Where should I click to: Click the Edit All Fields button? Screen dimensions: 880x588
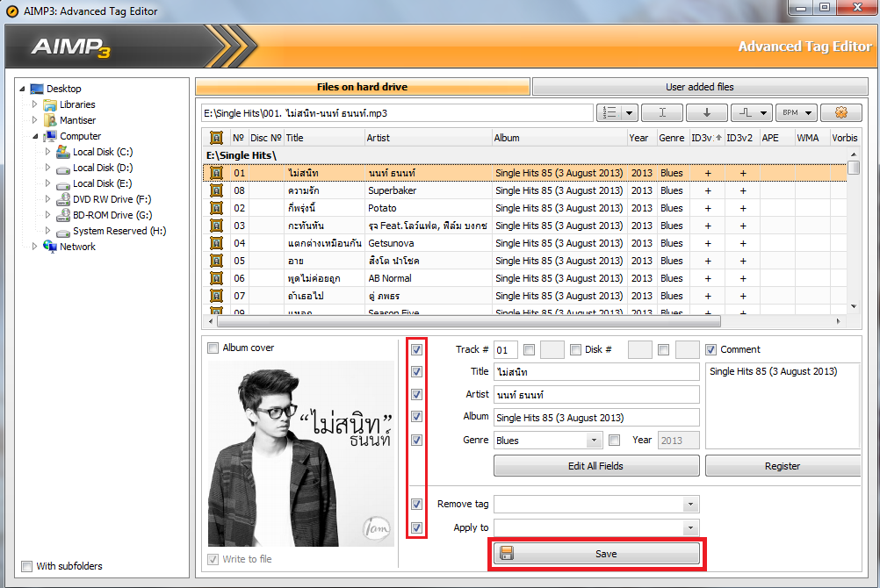tap(596, 466)
